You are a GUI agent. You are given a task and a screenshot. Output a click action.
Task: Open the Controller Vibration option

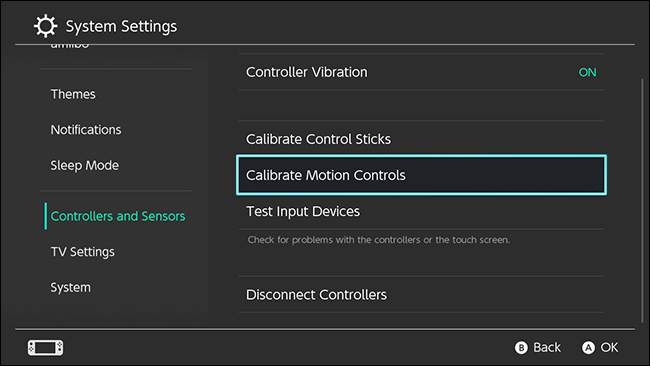(x=421, y=72)
